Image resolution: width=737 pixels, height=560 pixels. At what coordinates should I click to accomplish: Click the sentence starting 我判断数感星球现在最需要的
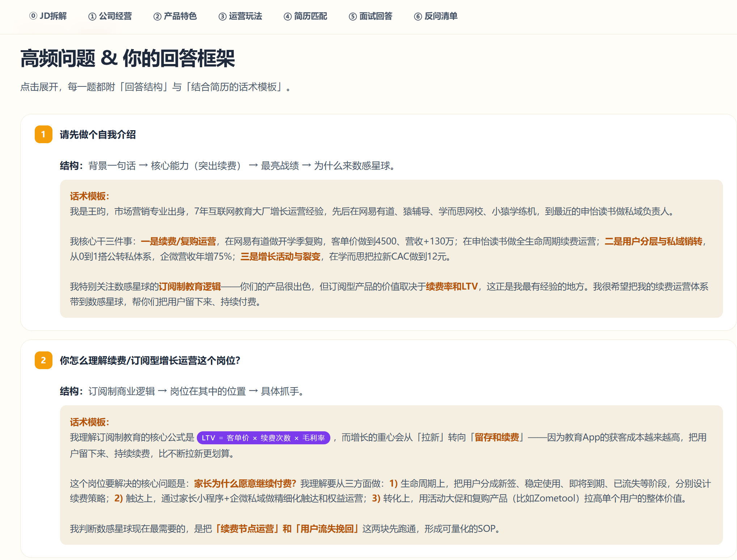coord(286,529)
